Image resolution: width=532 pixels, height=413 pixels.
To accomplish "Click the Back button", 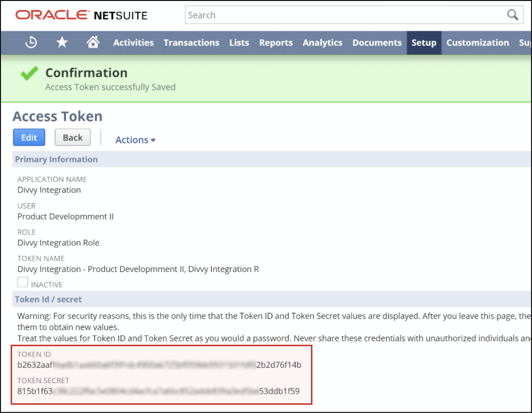I will [x=73, y=137].
